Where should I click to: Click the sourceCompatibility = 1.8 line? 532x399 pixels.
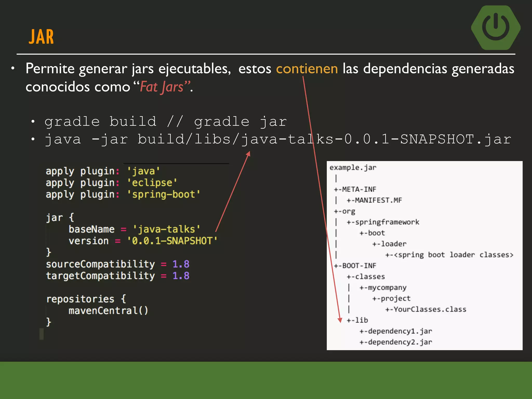pos(118,264)
